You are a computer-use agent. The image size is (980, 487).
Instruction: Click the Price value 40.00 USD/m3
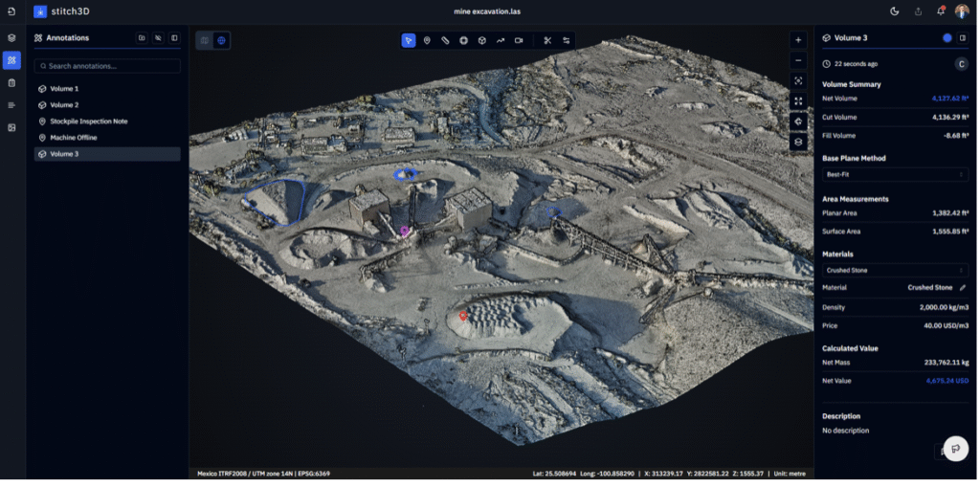[947, 325]
